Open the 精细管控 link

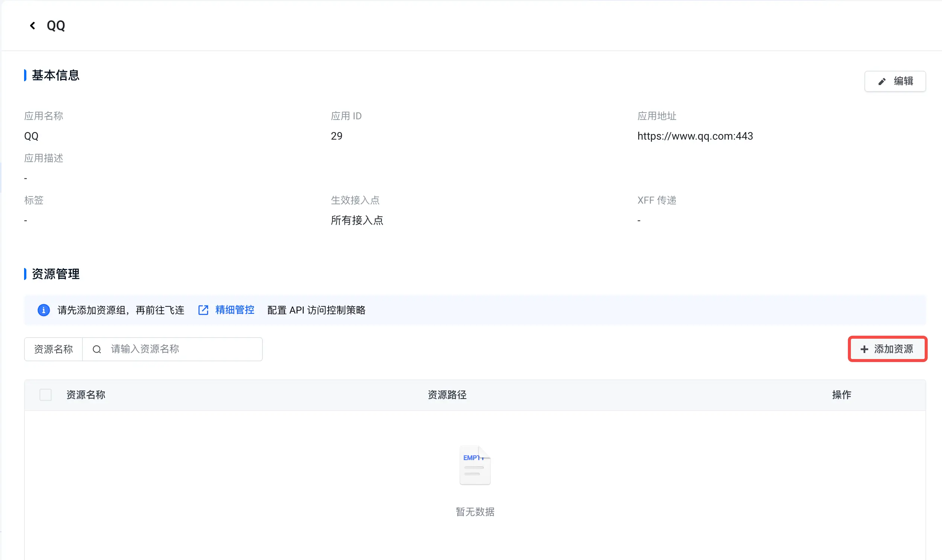pos(235,310)
